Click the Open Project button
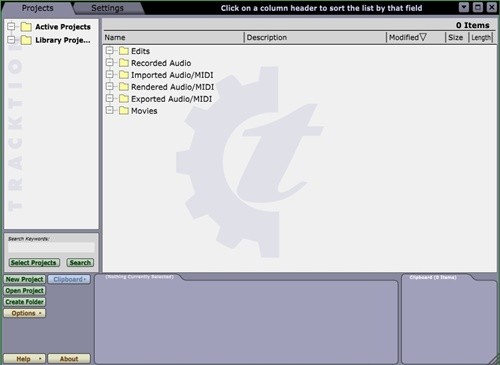Screen dimensions: 500x365 click(x=25, y=291)
